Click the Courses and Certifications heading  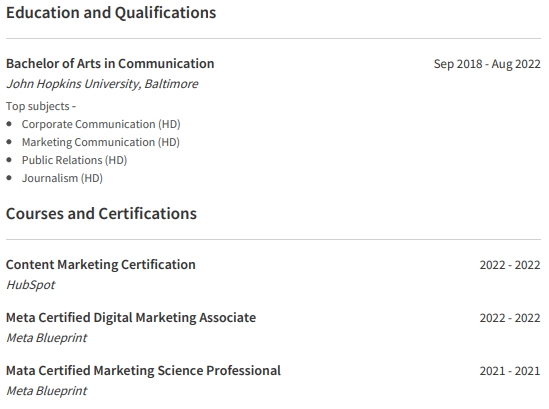pos(101,214)
